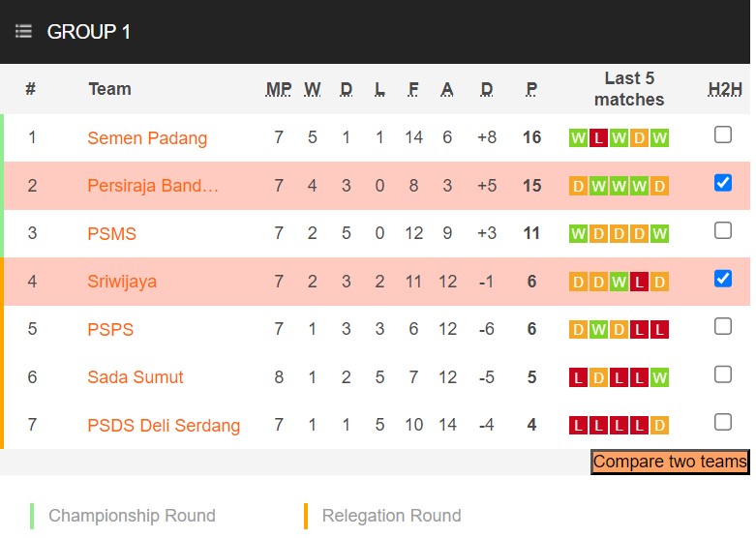Sort table by the P points header
756x538 pixels.
[x=531, y=89]
